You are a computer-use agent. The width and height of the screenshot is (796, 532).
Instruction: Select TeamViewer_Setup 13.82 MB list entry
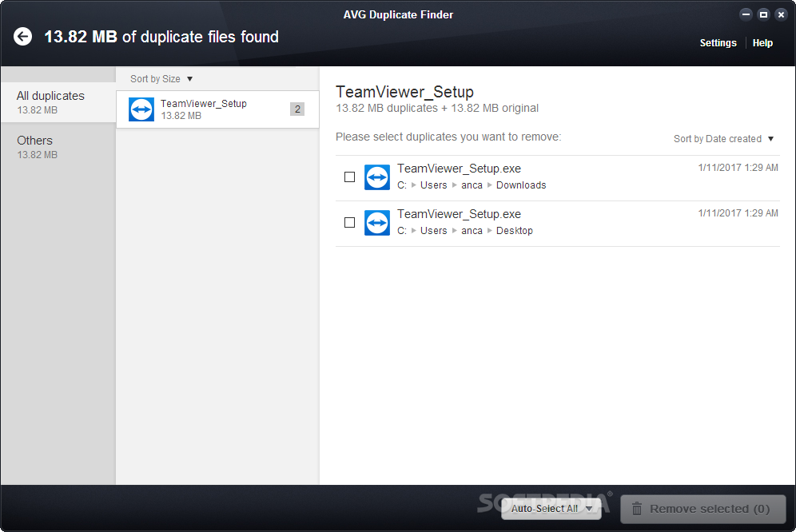(218, 109)
